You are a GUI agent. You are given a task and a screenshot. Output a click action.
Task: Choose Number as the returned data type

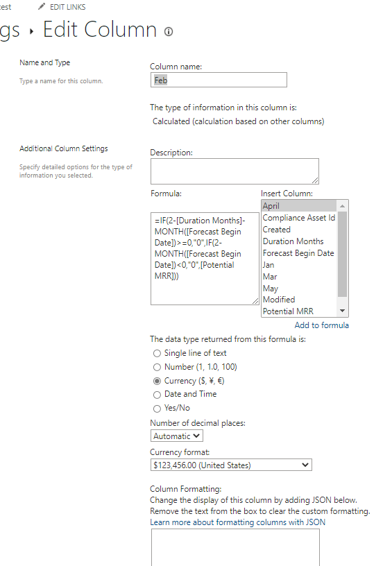(157, 367)
